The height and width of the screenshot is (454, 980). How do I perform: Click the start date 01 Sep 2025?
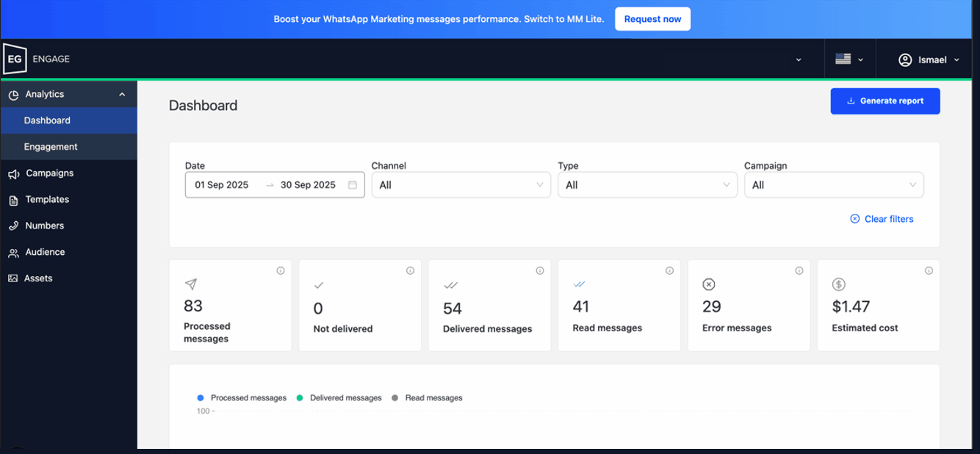222,185
